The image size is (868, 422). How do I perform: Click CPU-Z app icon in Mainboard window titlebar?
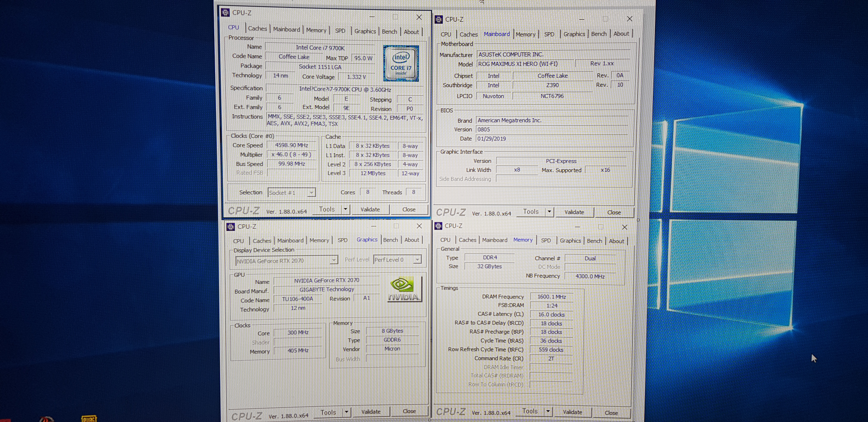[438, 20]
